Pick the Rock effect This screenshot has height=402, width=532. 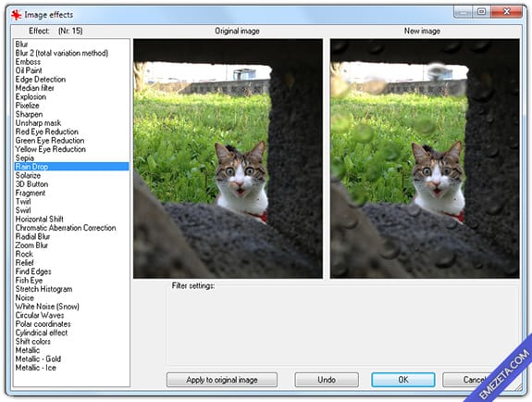pos(24,254)
